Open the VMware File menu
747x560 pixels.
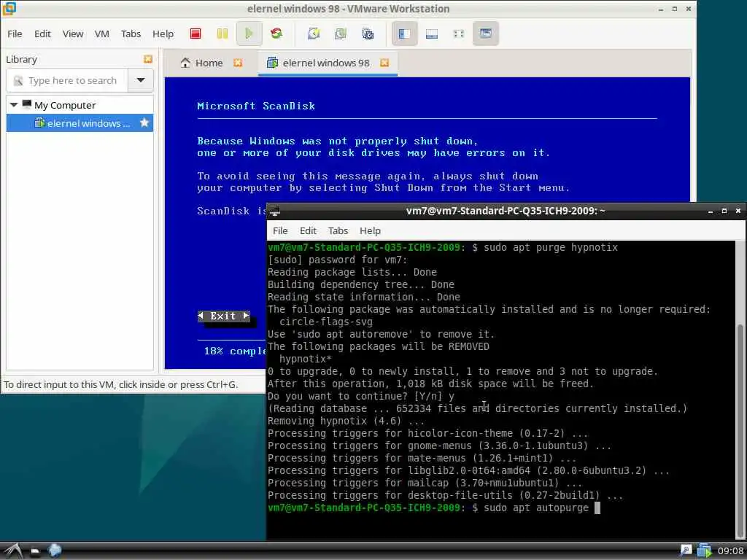tap(15, 34)
